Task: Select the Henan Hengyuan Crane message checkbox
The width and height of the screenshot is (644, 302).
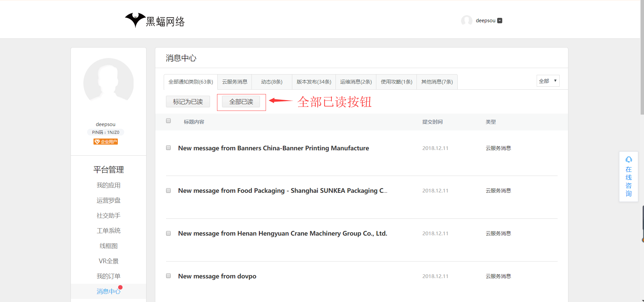Action: click(x=168, y=234)
